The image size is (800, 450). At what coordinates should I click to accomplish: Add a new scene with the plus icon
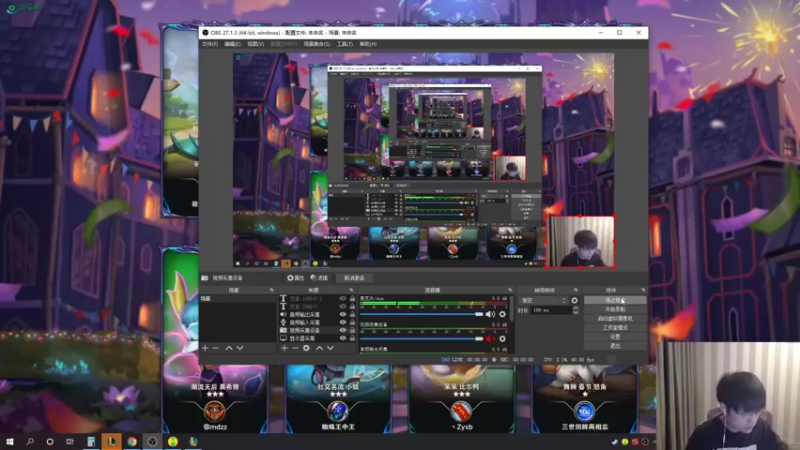tap(205, 348)
